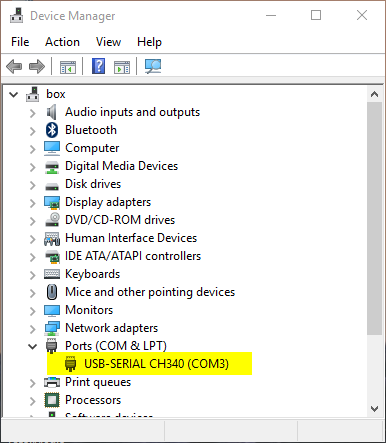Expand the Computer category
The height and width of the screenshot is (443, 386).
pos(33,149)
